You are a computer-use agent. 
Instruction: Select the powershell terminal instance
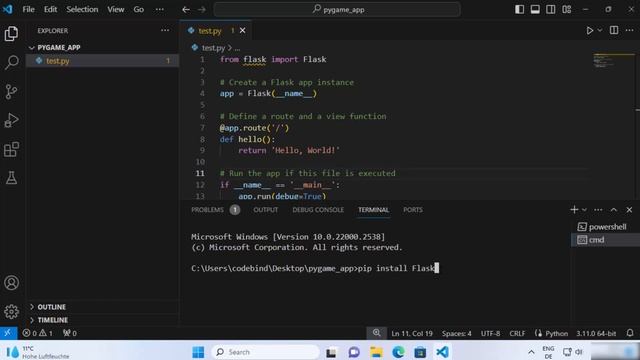pos(605,227)
